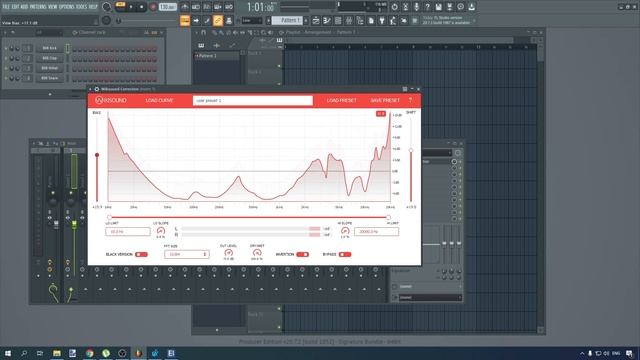Open the FFT SIZE dropdown

pyautogui.click(x=187, y=254)
